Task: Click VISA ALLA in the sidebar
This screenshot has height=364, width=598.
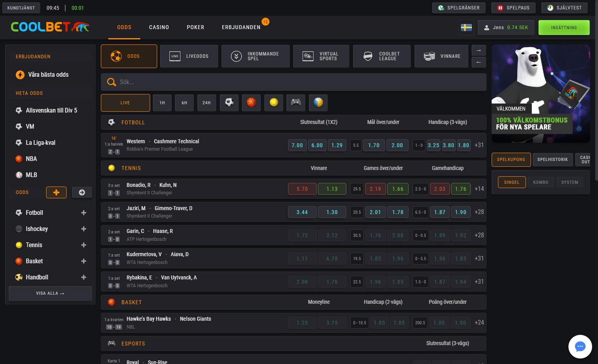Action: (50, 293)
